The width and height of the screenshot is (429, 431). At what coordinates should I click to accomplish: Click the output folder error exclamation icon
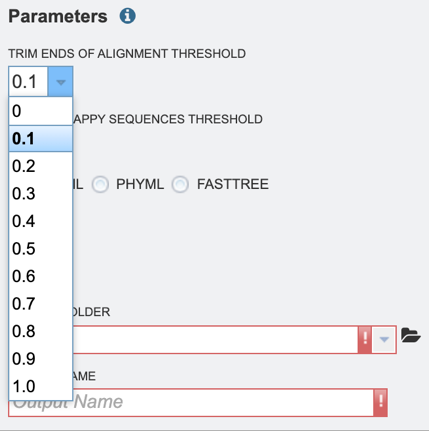(x=365, y=340)
